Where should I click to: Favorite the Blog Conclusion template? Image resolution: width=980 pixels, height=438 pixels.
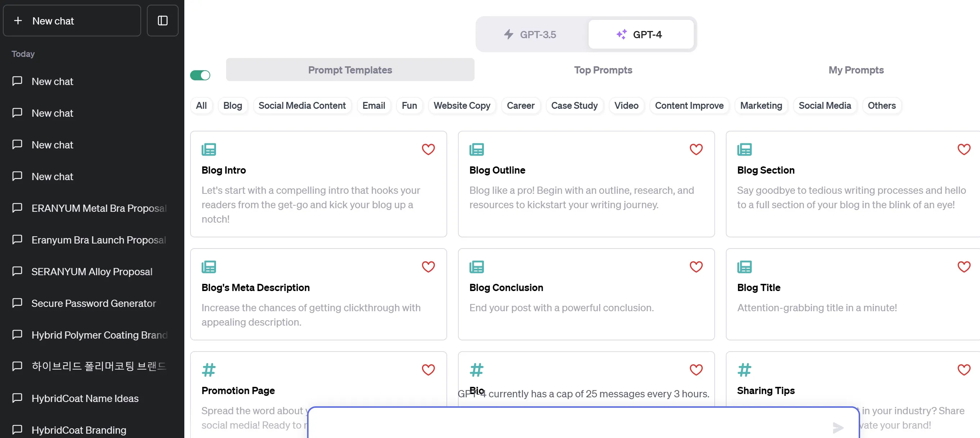point(696,267)
